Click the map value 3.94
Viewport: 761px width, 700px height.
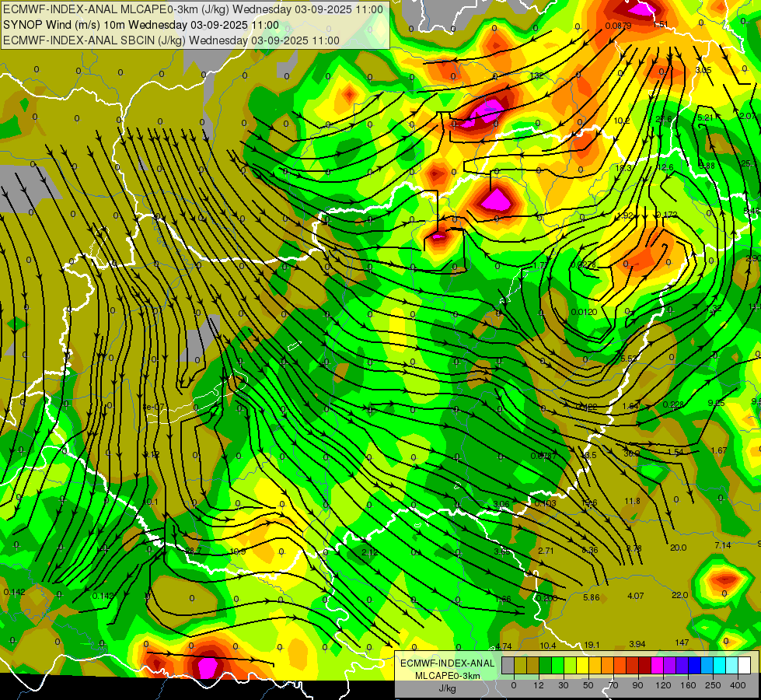(x=637, y=644)
